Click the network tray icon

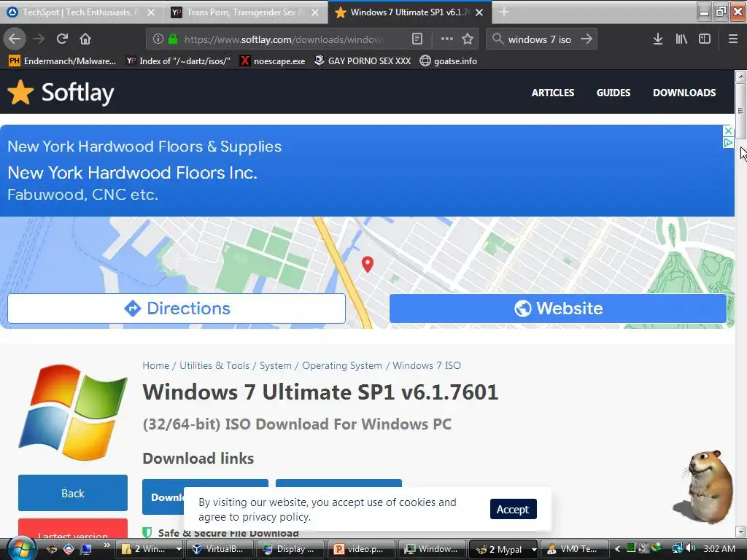coord(676,548)
